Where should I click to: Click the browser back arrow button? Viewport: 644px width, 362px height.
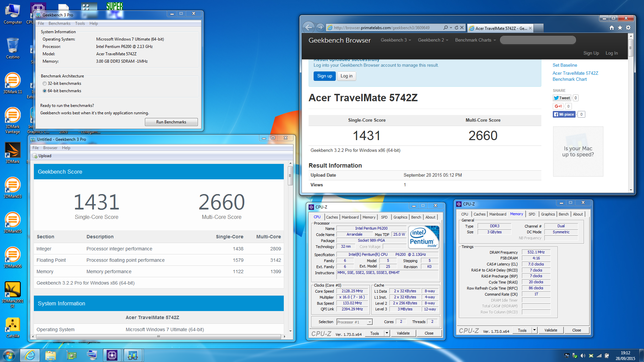pos(309,27)
